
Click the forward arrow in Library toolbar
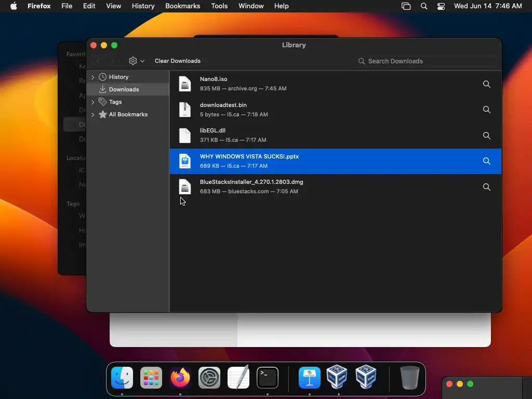coord(112,61)
